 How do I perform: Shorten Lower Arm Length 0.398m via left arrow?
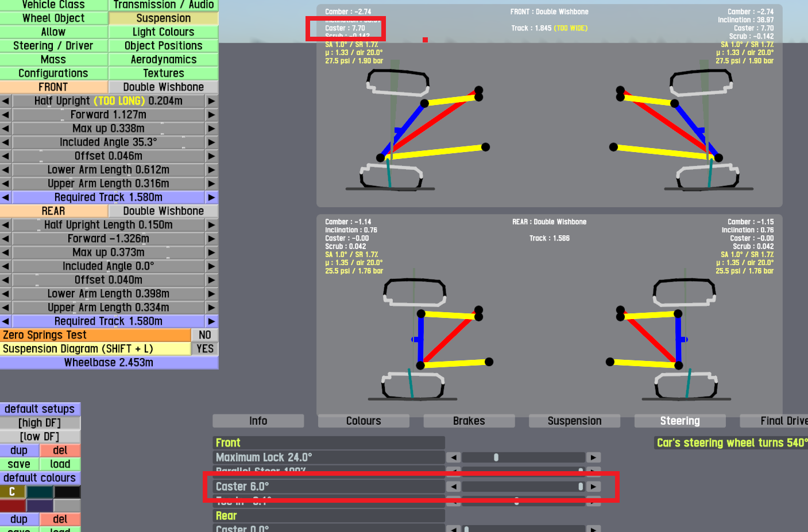click(6, 294)
